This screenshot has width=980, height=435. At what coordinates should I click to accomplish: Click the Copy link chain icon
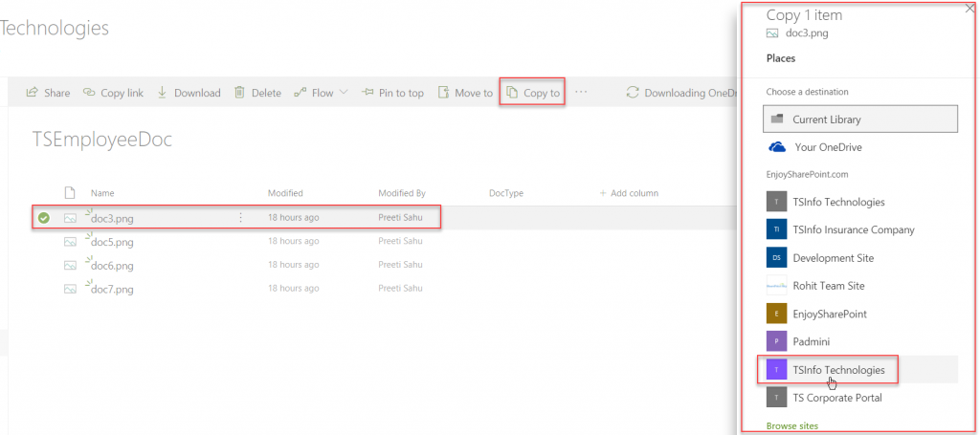coord(89,93)
